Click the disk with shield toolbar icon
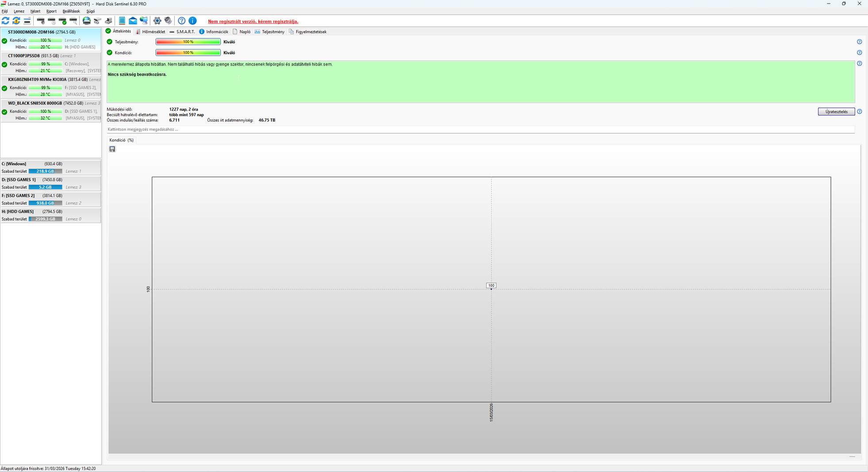The image size is (868, 472). 41,21
